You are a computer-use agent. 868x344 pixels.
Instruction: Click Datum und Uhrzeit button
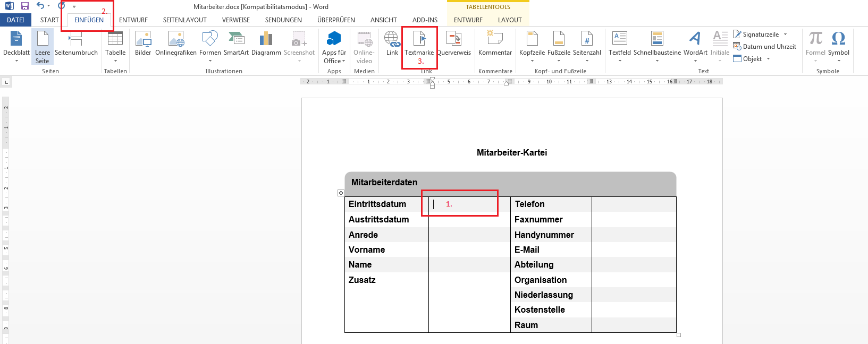(764, 47)
